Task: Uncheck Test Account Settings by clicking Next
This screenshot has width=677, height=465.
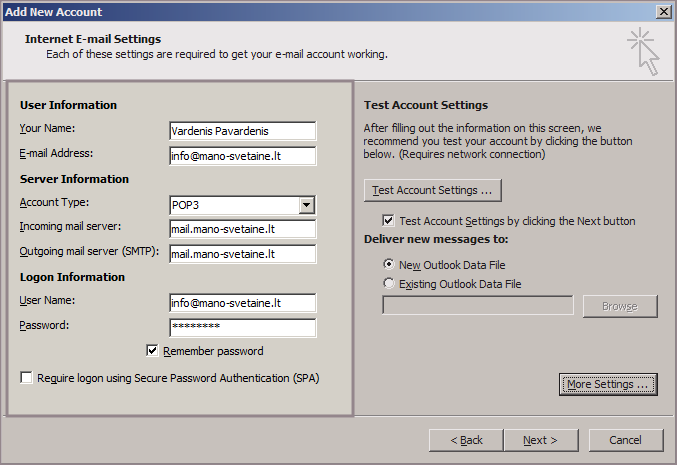Action: [x=389, y=221]
